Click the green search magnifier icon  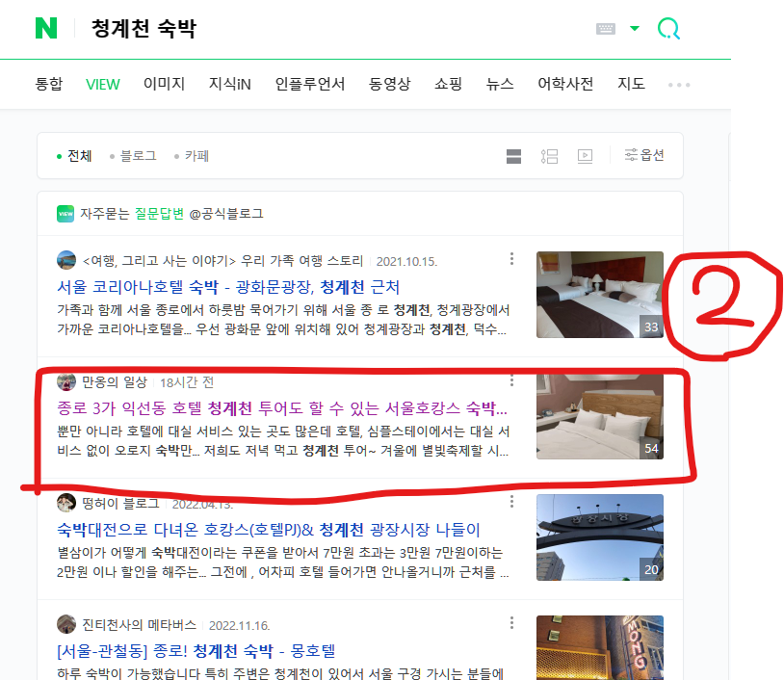pyautogui.click(x=668, y=29)
